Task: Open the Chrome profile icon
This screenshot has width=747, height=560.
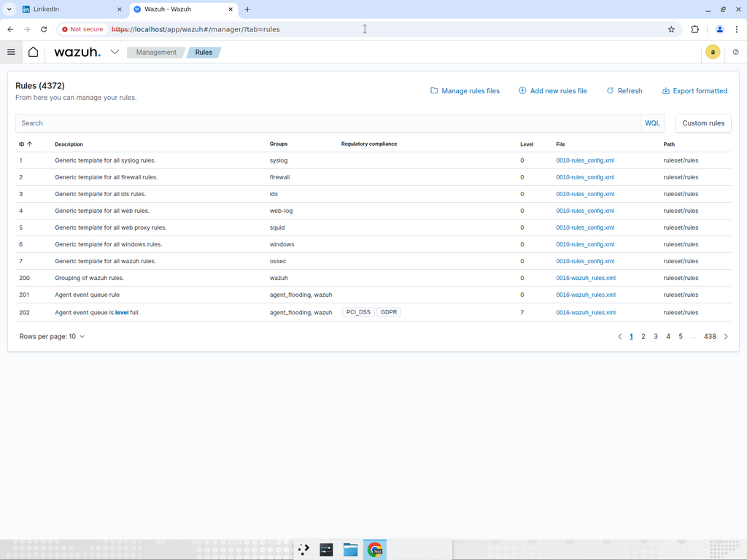Action: pos(720,29)
